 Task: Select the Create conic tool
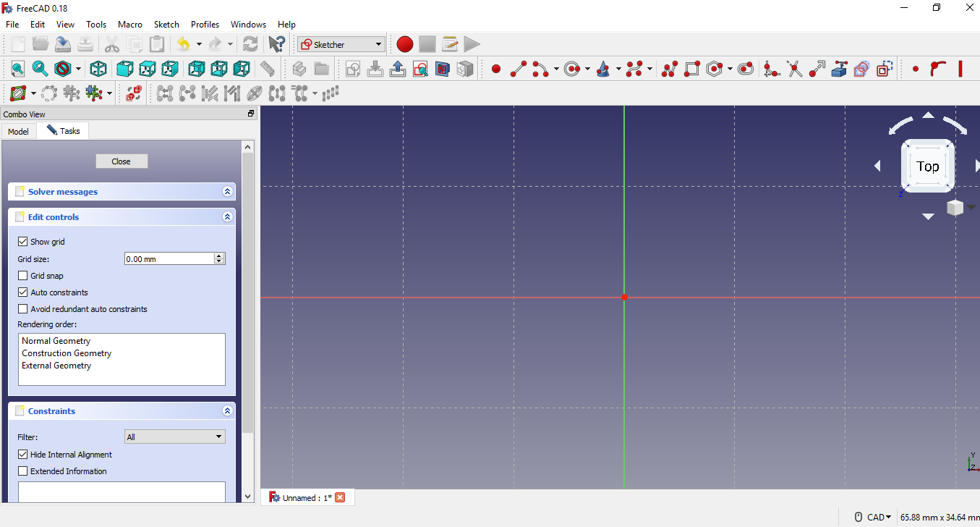click(x=604, y=69)
